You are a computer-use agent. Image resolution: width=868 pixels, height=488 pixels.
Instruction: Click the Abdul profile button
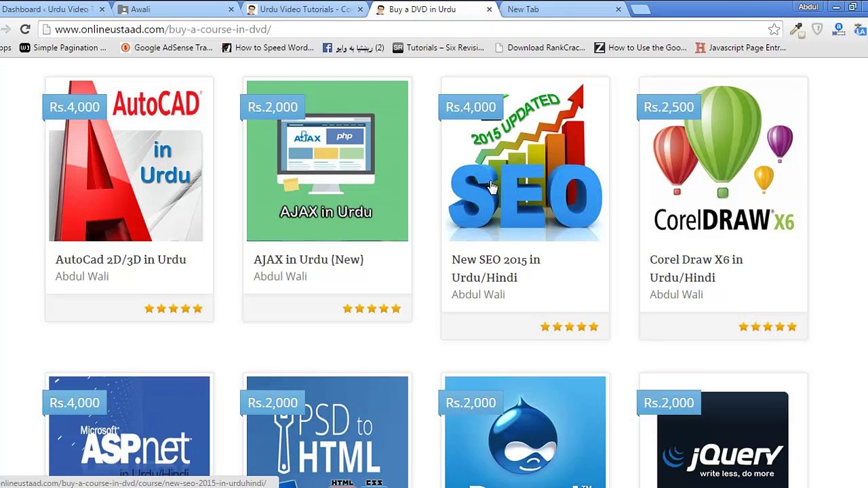pyautogui.click(x=808, y=7)
